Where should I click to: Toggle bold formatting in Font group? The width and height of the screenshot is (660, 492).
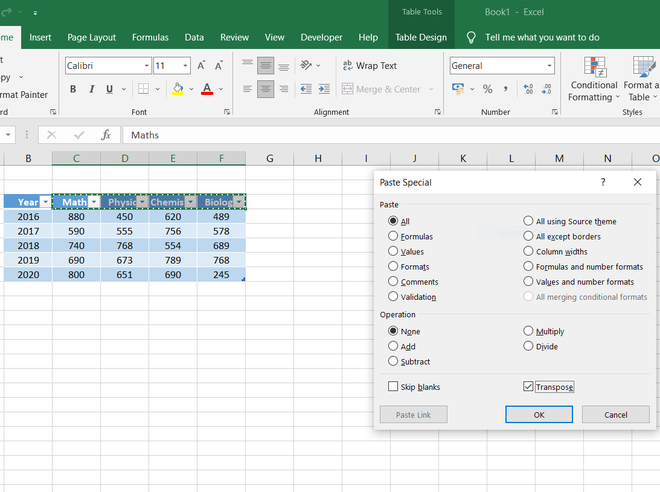[x=73, y=89]
